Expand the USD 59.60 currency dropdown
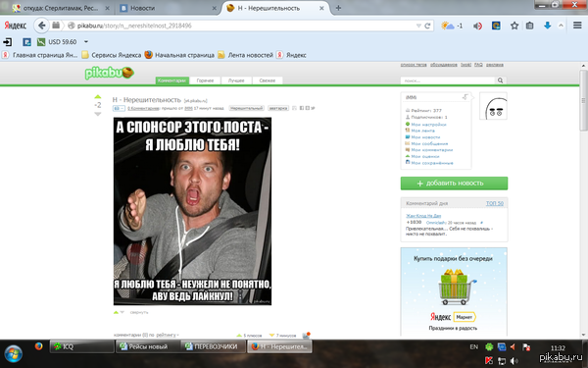This screenshot has height=368, width=588. (x=86, y=41)
